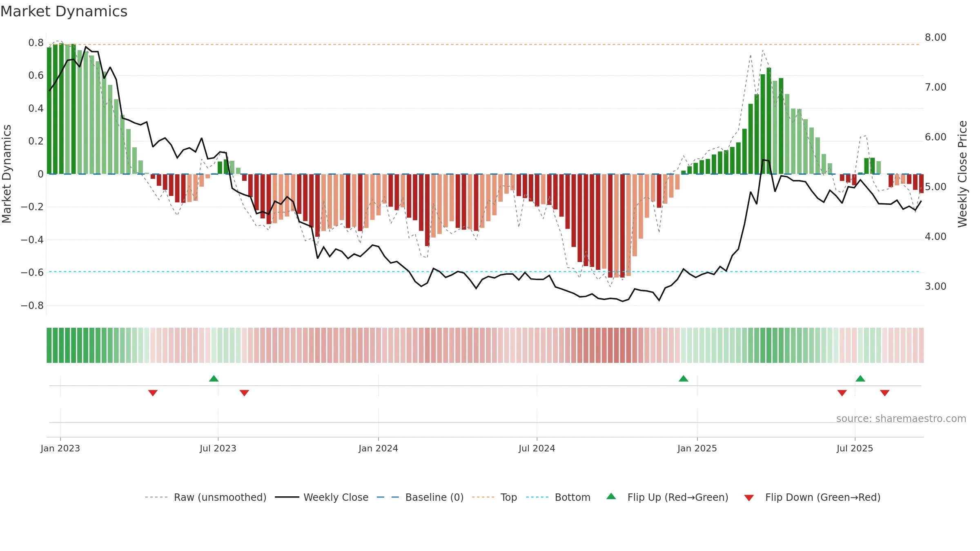Click the flip-up marker just after Jul 2025
This screenshot has width=980, height=551.
[860, 378]
